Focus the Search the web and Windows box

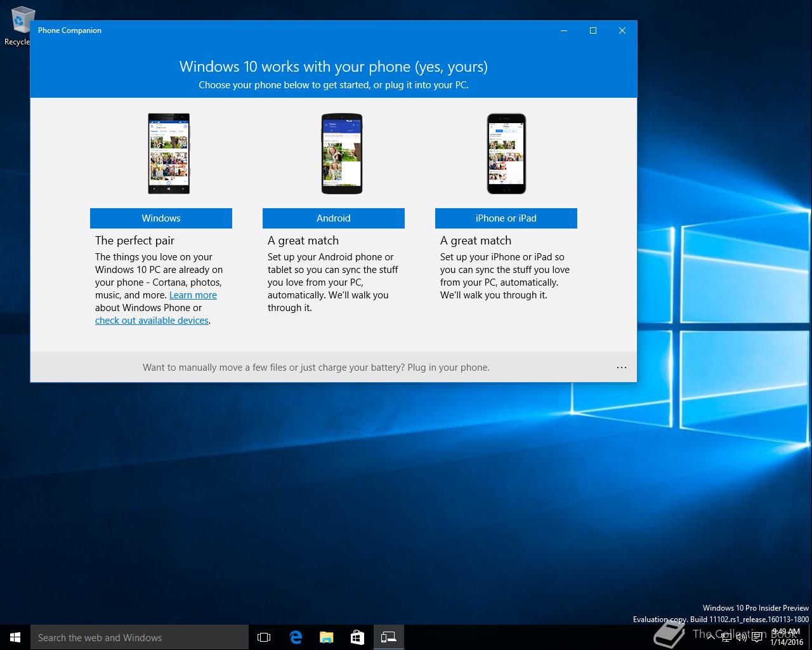pos(140,637)
